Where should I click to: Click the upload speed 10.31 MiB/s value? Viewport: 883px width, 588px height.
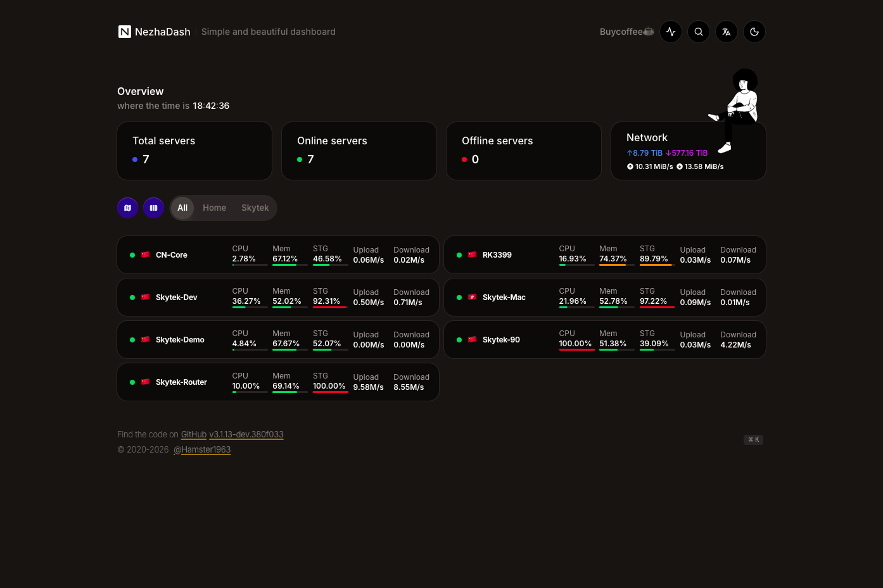(654, 166)
